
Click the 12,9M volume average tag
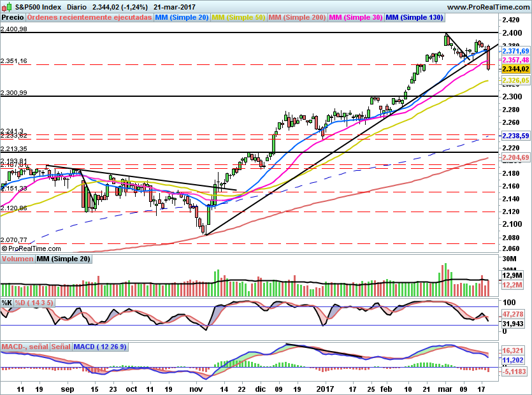pyautogui.click(x=512, y=275)
